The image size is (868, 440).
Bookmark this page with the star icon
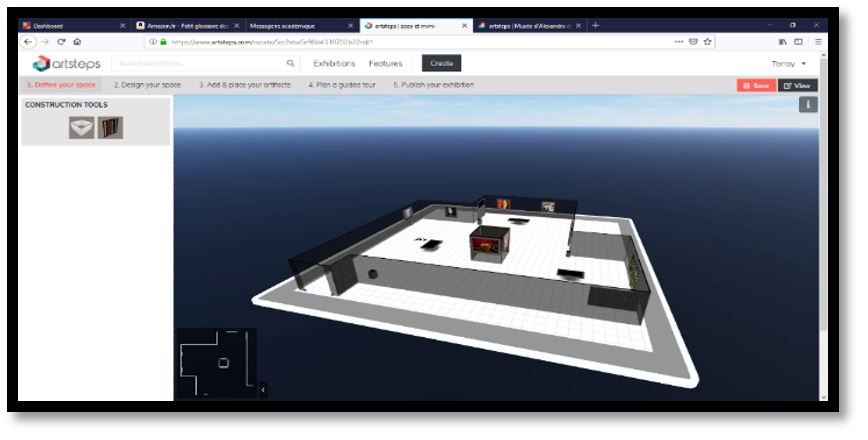click(x=708, y=42)
